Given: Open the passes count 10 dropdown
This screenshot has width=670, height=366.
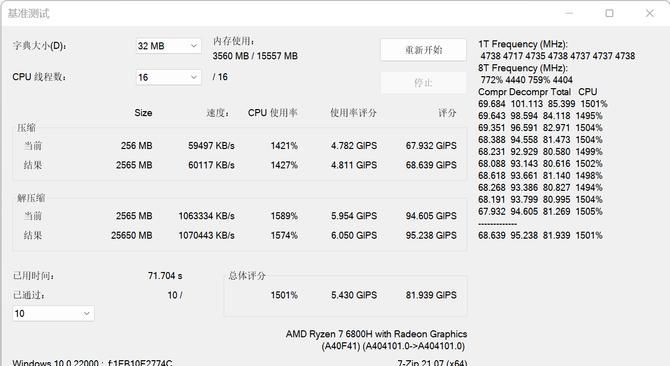Looking at the screenshot, I should 53,313.
